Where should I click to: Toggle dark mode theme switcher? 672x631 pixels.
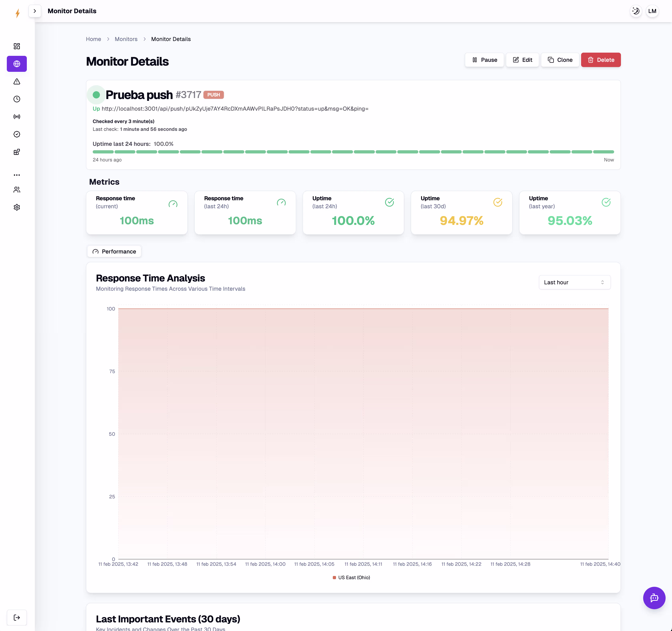pos(636,11)
